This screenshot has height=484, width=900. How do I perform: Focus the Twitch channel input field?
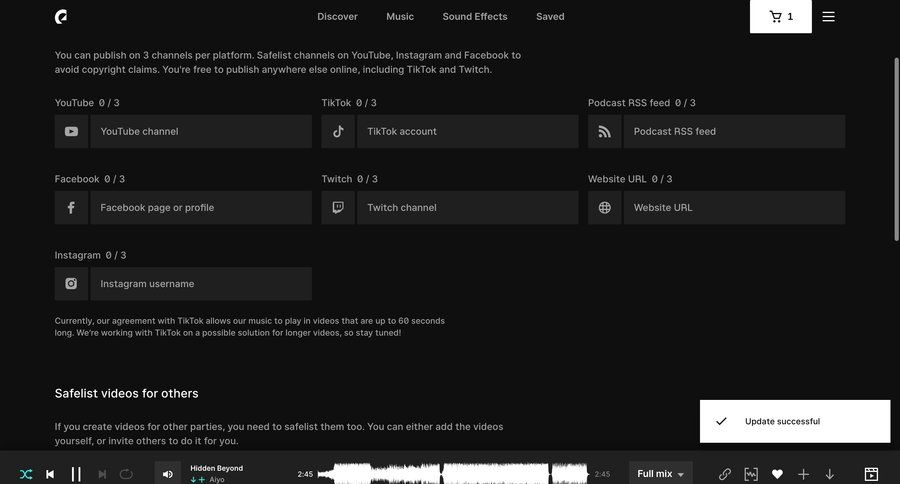(x=468, y=208)
